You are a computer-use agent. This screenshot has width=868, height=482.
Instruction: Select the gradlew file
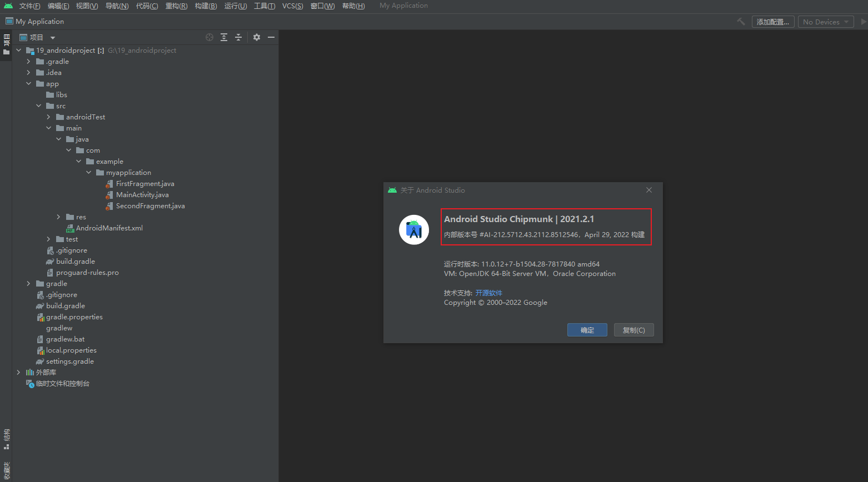pyautogui.click(x=59, y=328)
